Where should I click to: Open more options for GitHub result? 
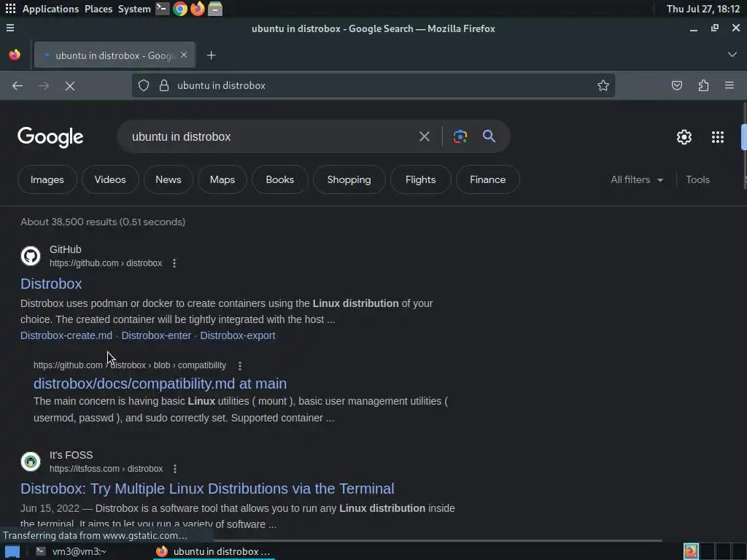coord(174,262)
